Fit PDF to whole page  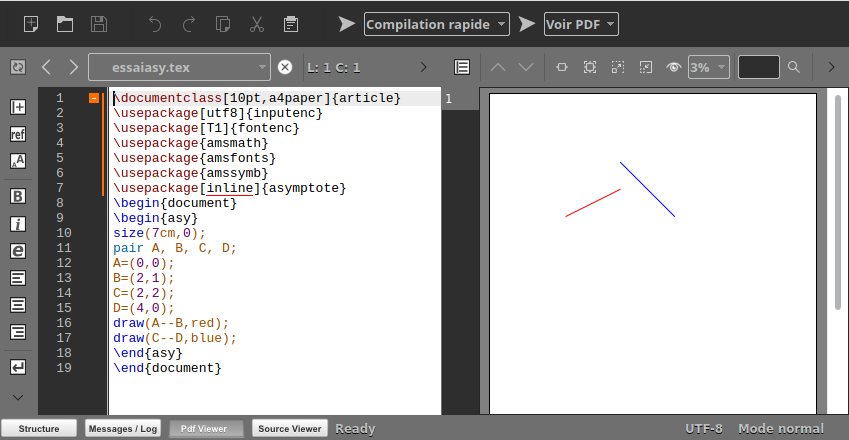pyautogui.click(x=590, y=67)
